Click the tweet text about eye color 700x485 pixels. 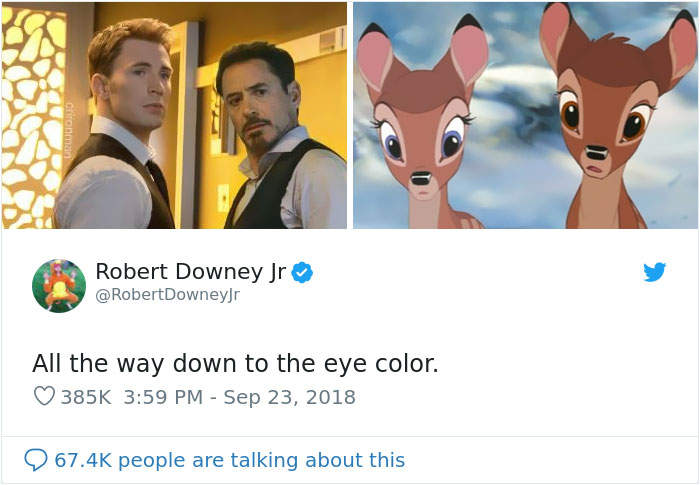click(235, 363)
